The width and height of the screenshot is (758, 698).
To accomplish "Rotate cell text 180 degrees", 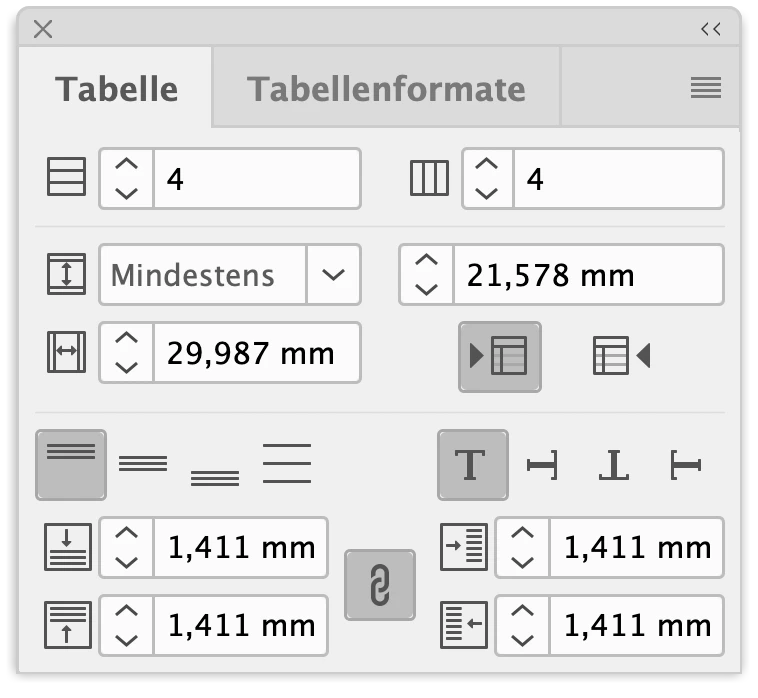I will pos(613,465).
